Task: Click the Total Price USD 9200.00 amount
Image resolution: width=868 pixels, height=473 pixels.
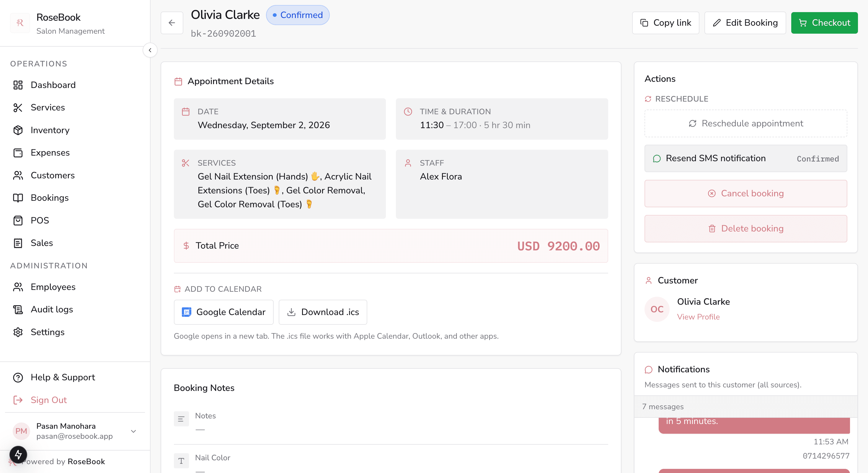Action: (558, 246)
